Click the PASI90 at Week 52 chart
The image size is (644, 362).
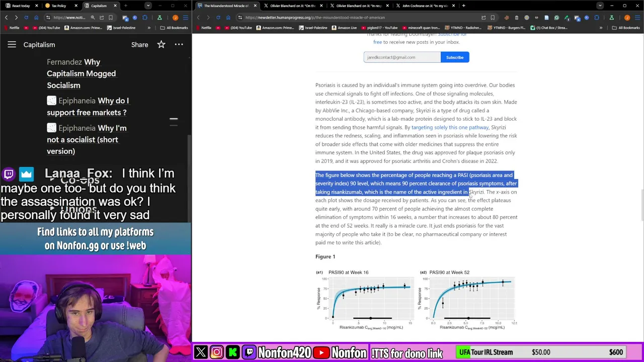tap(467, 300)
